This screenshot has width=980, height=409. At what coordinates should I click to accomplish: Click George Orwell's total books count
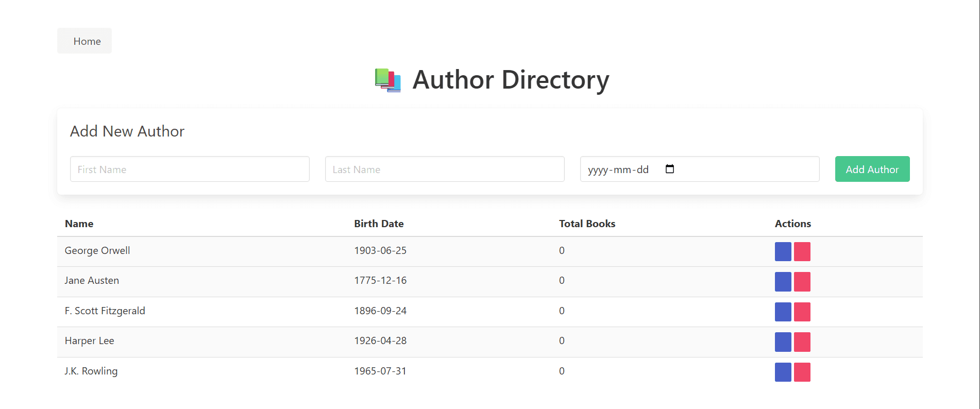point(562,251)
